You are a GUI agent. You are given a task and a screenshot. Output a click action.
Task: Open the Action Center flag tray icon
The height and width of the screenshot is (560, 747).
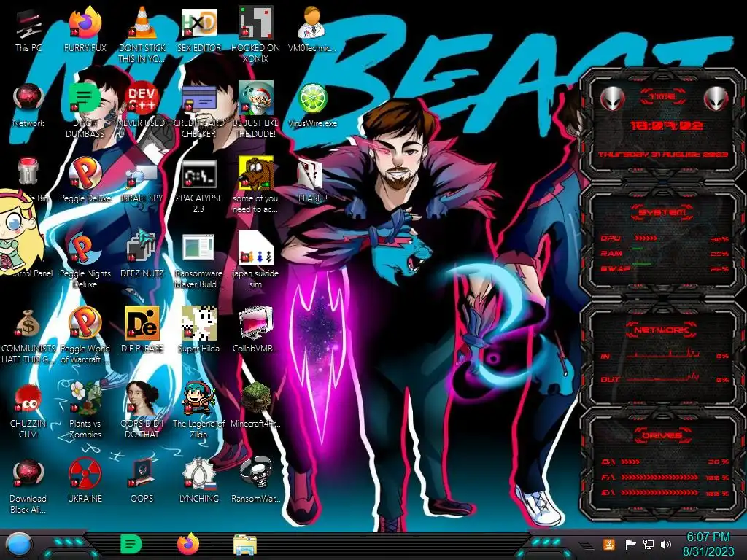click(x=630, y=544)
